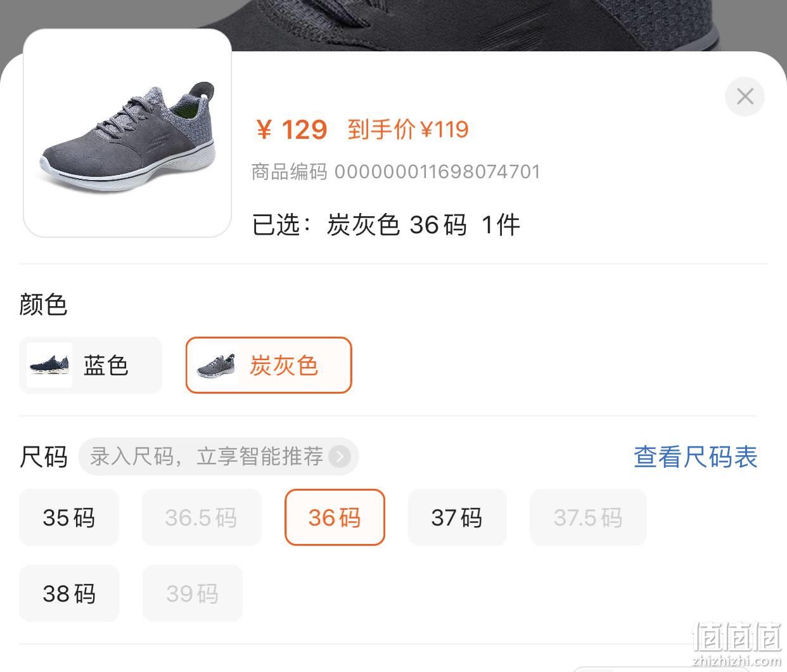Tap the unavailable 36.5码 size
This screenshot has width=787, height=672.
click(x=202, y=517)
